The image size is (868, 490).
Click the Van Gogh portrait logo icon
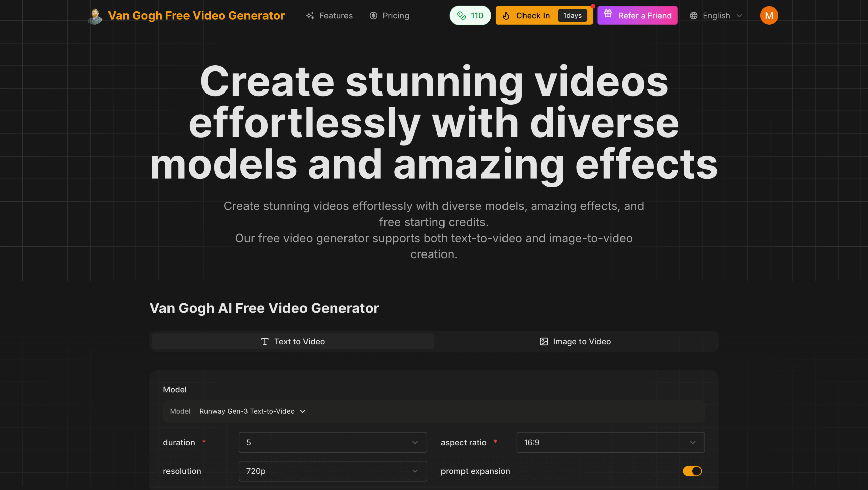[x=95, y=15]
